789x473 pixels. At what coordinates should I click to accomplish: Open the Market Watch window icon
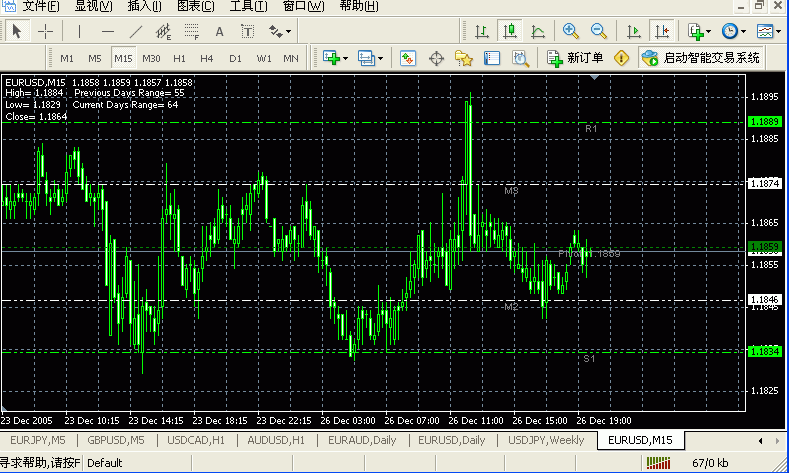pos(408,58)
